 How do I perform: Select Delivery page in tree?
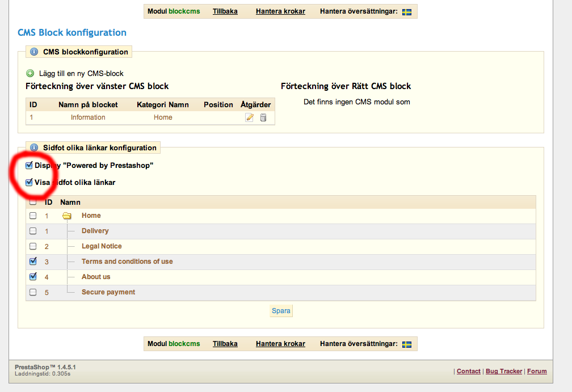[95, 231]
